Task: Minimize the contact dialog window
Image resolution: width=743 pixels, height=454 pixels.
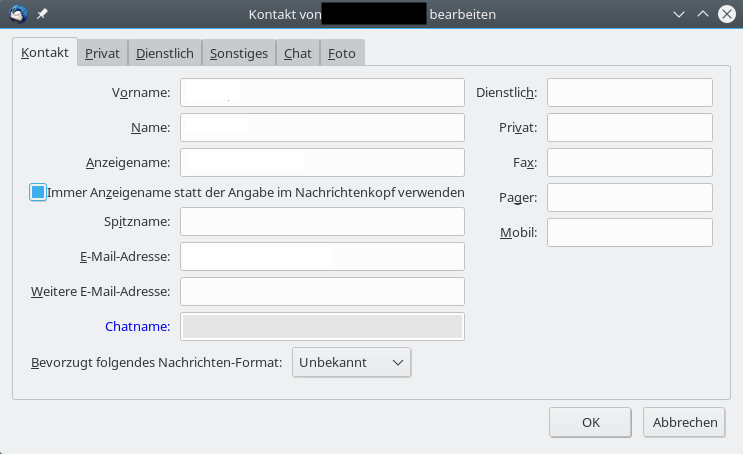Action: (x=680, y=15)
